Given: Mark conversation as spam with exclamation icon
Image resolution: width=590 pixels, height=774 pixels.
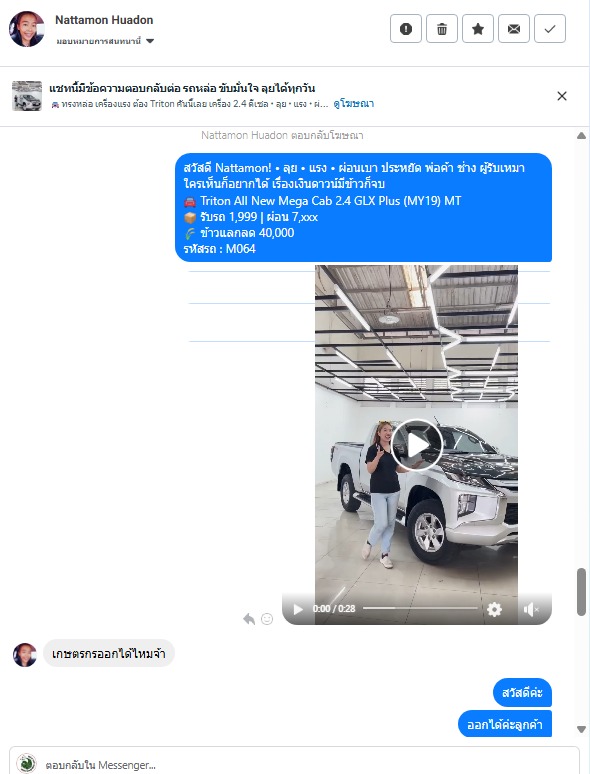Looking at the screenshot, I should tap(406, 29).
